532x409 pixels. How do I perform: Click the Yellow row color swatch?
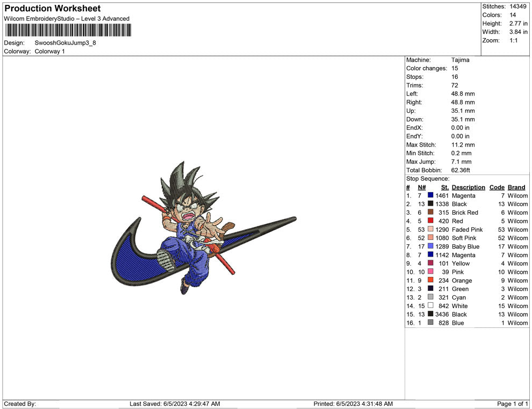430,263
